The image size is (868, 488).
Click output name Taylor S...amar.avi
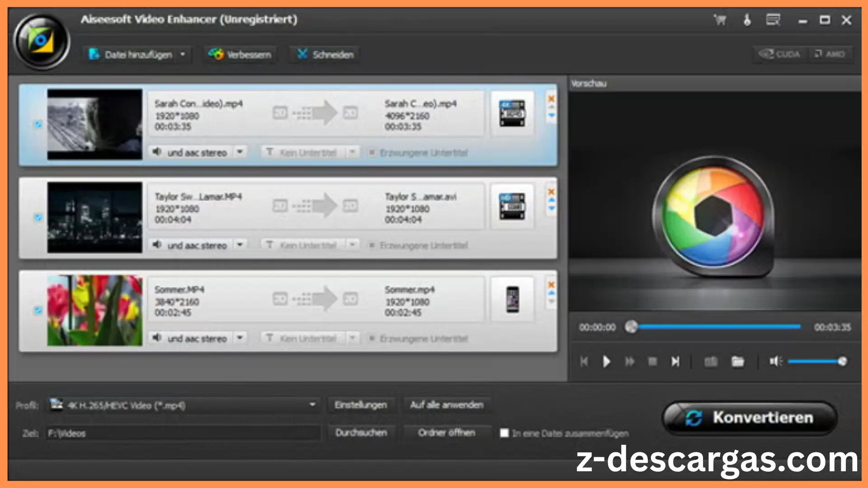tap(420, 197)
